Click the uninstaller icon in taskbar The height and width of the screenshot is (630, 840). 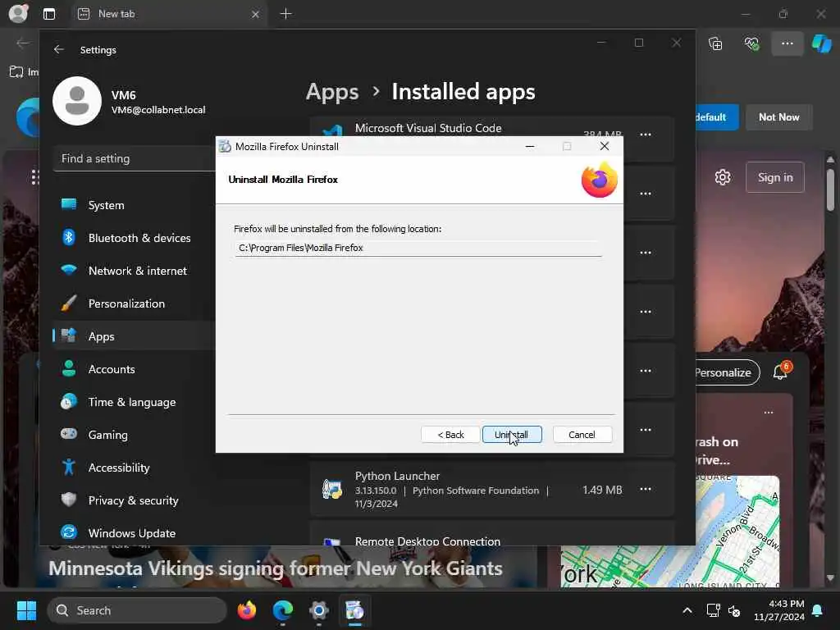354,610
